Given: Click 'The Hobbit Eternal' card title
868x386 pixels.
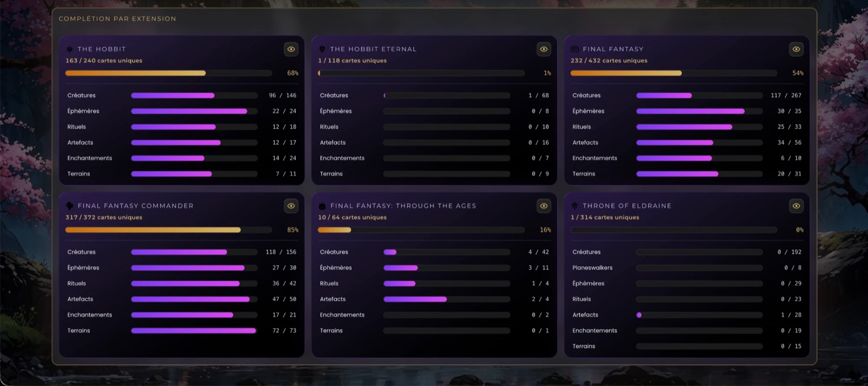Looking at the screenshot, I should pyautogui.click(x=373, y=49).
